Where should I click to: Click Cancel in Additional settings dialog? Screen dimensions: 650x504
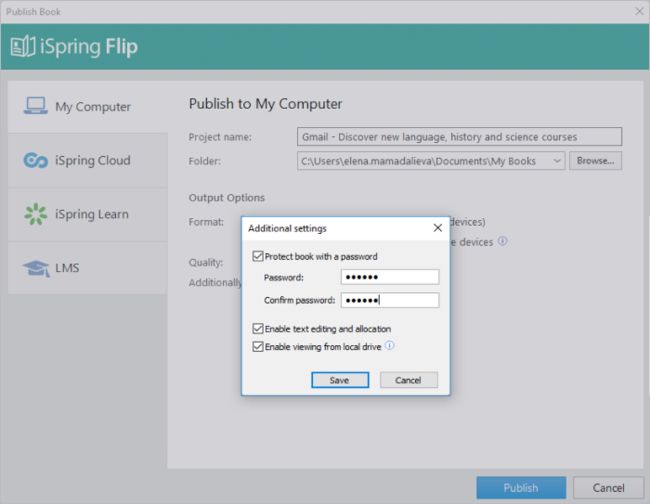408,380
